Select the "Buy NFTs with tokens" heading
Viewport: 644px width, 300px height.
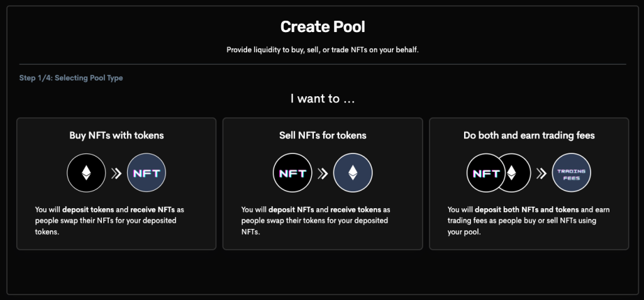(x=116, y=135)
